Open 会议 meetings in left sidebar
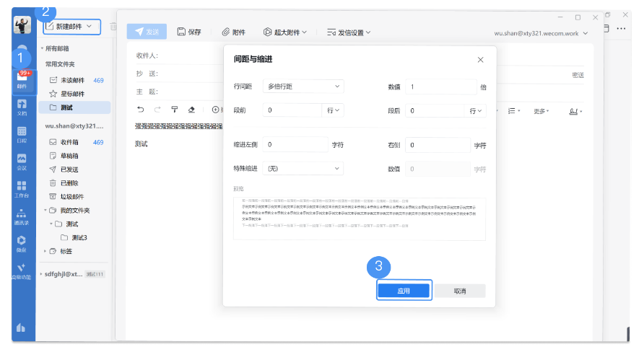The image size is (644, 352). click(22, 162)
